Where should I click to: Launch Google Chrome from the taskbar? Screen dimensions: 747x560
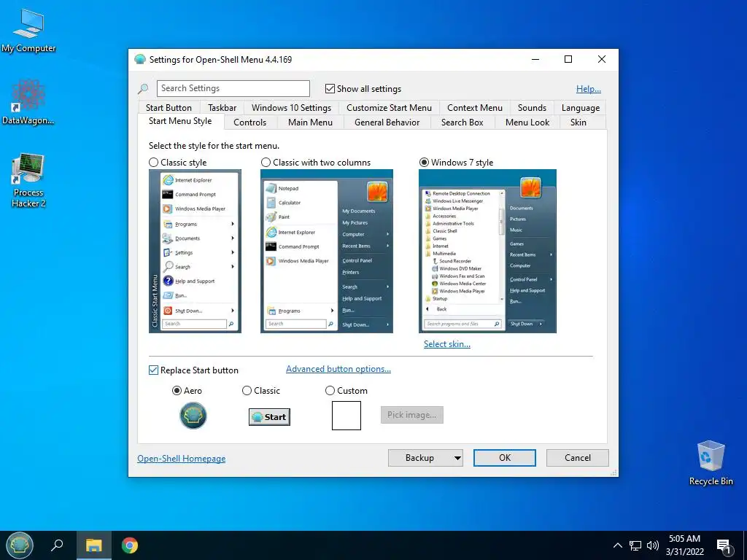click(130, 545)
